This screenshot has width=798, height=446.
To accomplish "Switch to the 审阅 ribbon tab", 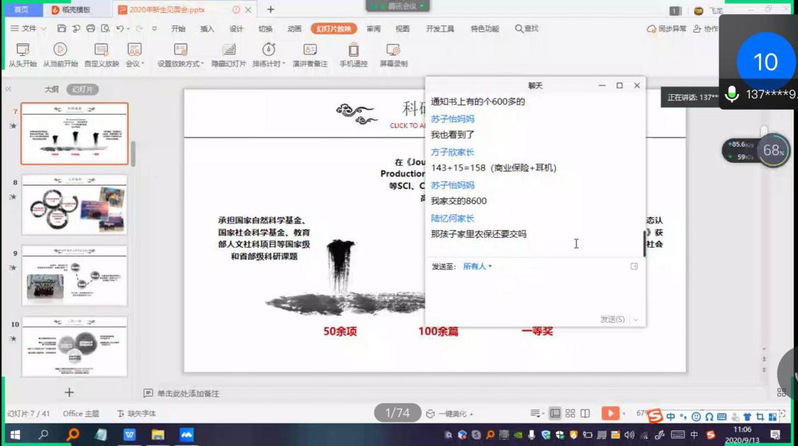I will (x=373, y=29).
